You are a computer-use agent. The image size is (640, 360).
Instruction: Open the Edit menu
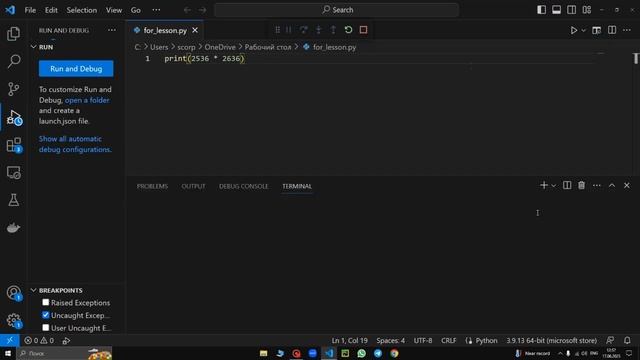51,10
